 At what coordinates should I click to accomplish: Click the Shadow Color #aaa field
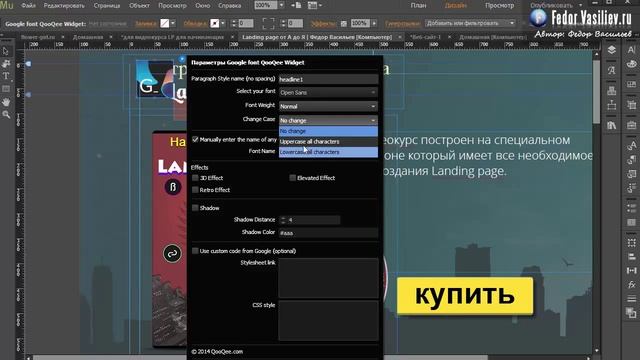coord(328,233)
